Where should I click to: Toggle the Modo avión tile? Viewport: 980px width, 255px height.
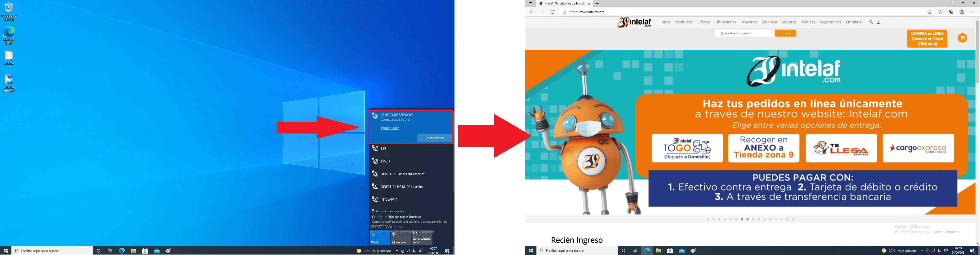pos(401,238)
